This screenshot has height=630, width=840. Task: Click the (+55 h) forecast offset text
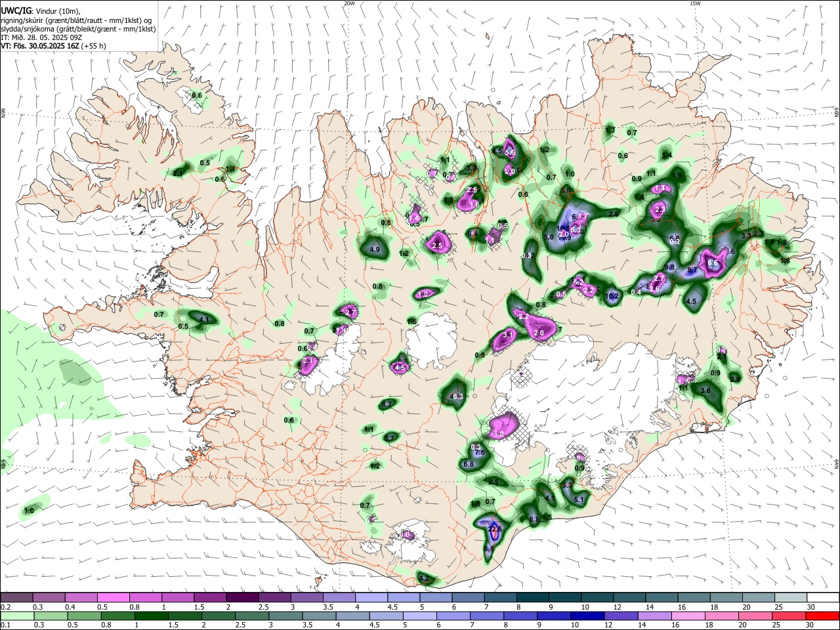94,46
